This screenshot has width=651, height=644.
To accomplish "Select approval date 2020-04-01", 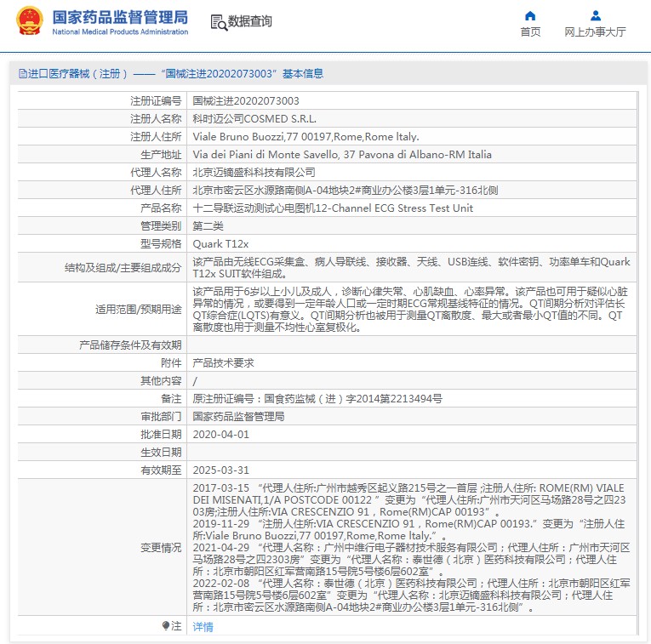I will click(x=221, y=435).
